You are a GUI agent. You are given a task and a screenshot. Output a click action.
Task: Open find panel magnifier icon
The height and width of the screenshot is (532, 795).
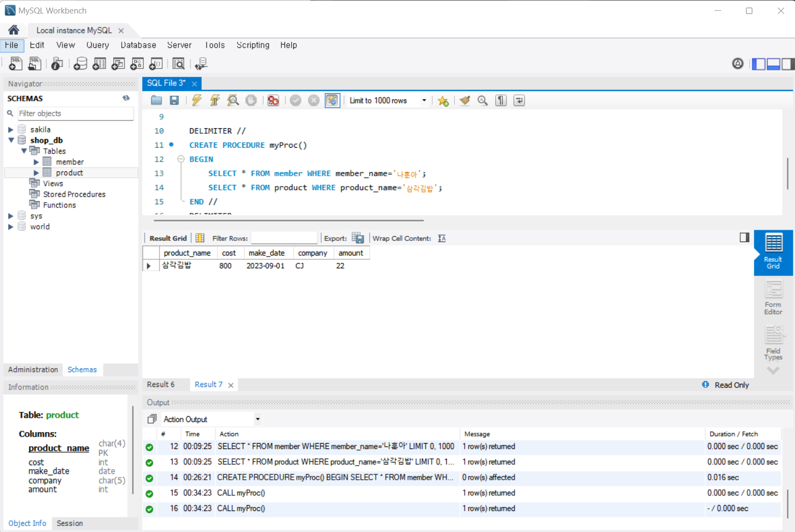point(483,100)
